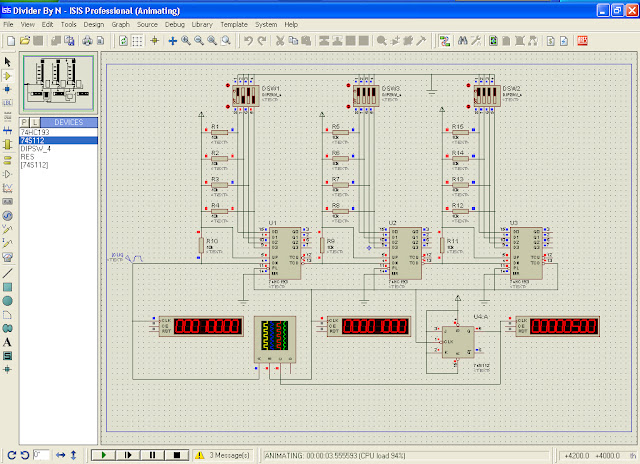Redraw the display with refresh icon

pos(123,41)
